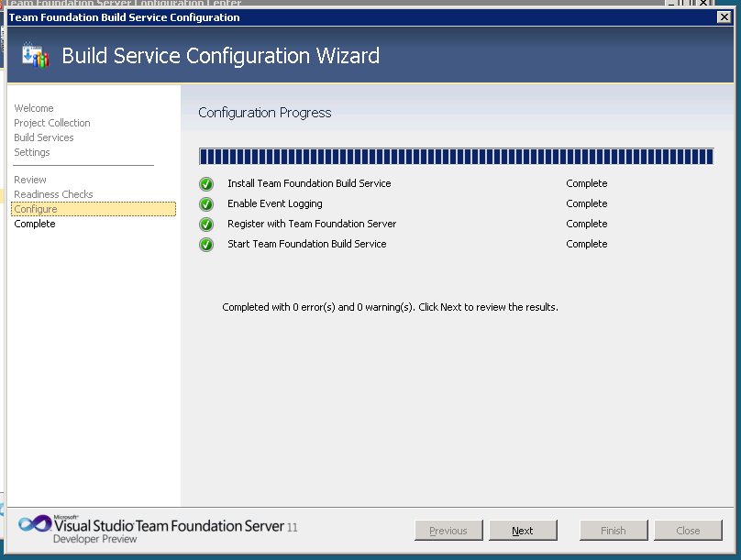Viewport: 741px width, 560px height.
Task: Click the Finish button
Action: pos(614,531)
